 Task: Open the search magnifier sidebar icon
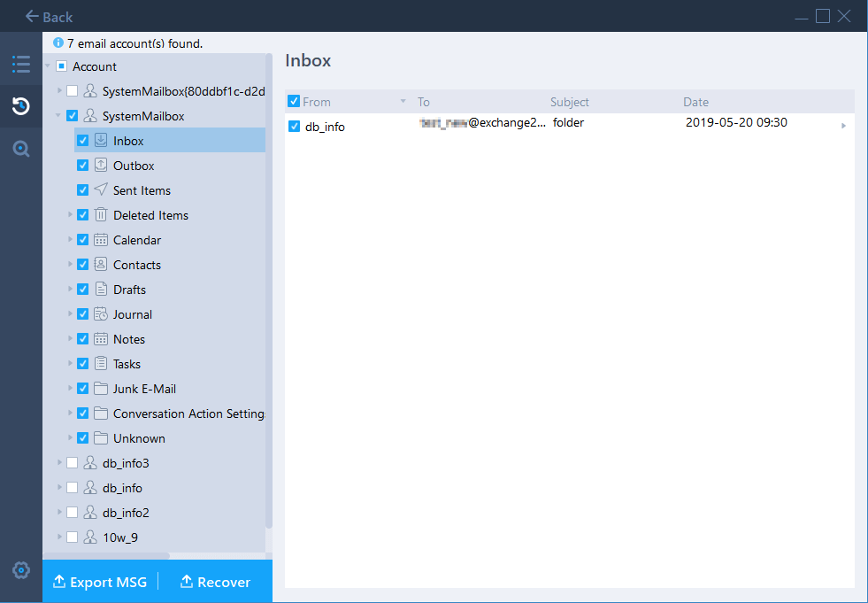(x=20, y=149)
